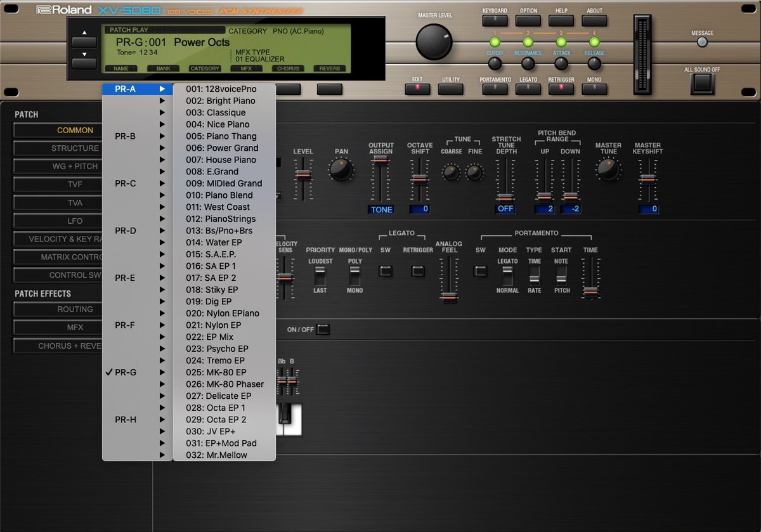Toggle the ON / OFF switch
This screenshot has height=532, width=761.
tap(323, 329)
